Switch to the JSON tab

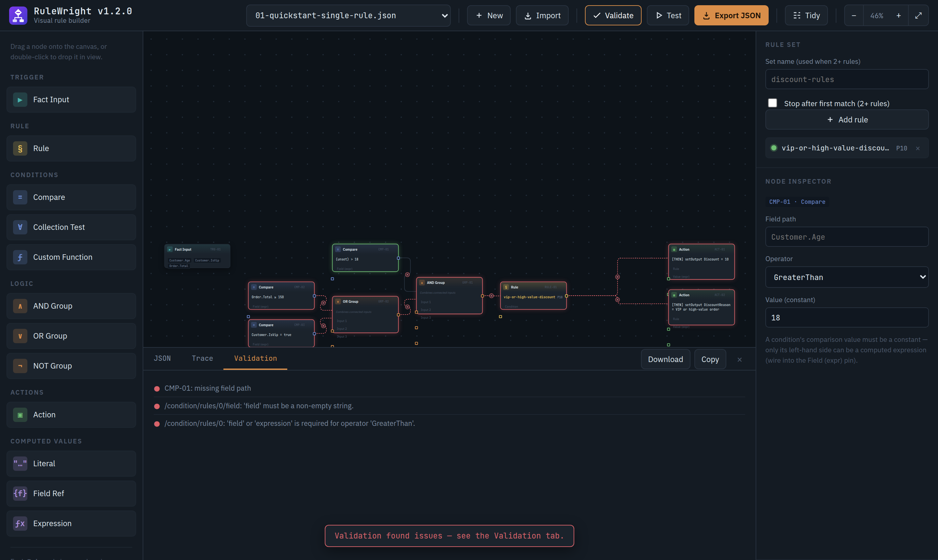click(x=162, y=358)
